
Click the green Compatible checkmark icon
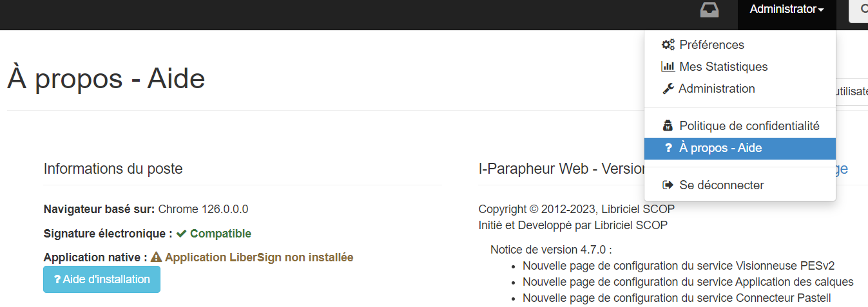(x=181, y=234)
